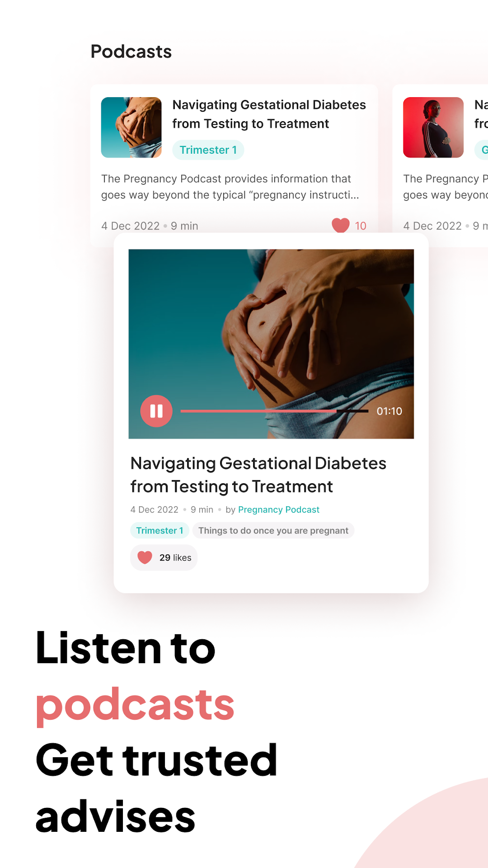Open the first podcast's heart-hands belly thumbnail
Image resolution: width=488 pixels, height=868 pixels.
pyautogui.click(x=131, y=127)
